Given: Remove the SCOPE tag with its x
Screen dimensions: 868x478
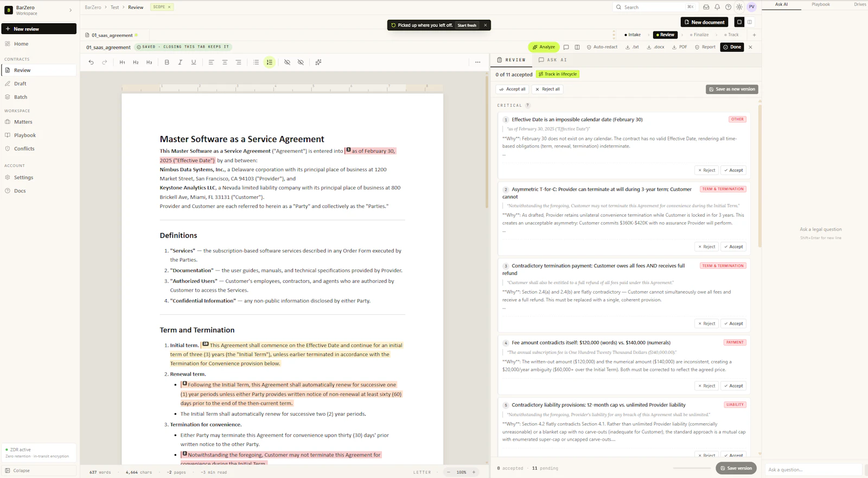Looking at the screenshot, I should click(x=169, y=7).
